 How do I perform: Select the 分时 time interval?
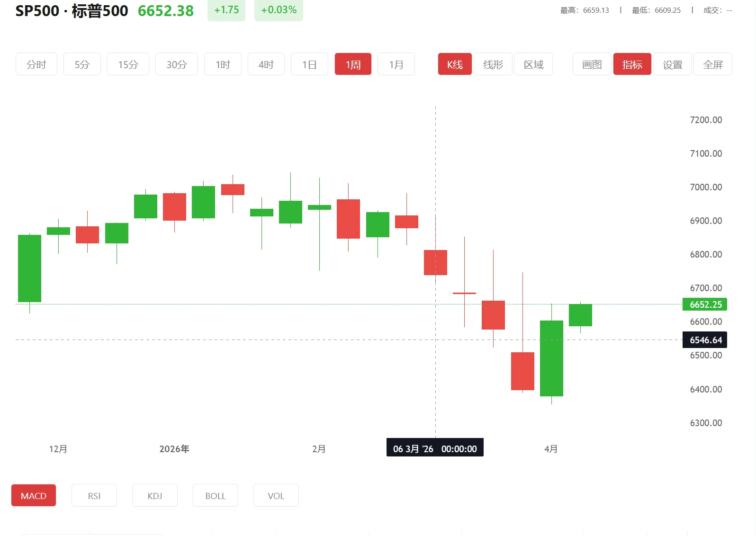pyautogui.click(x=36, y=64)
